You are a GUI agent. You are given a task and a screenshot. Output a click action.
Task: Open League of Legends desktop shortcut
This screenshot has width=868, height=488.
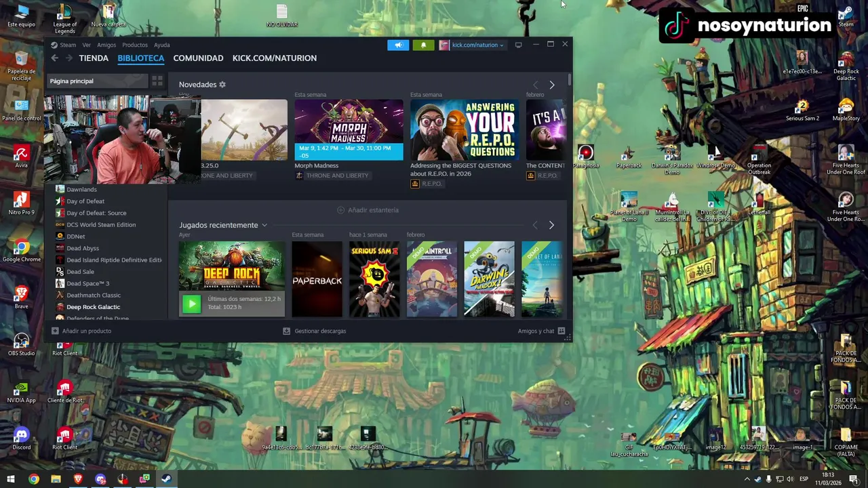click(64, 18)
